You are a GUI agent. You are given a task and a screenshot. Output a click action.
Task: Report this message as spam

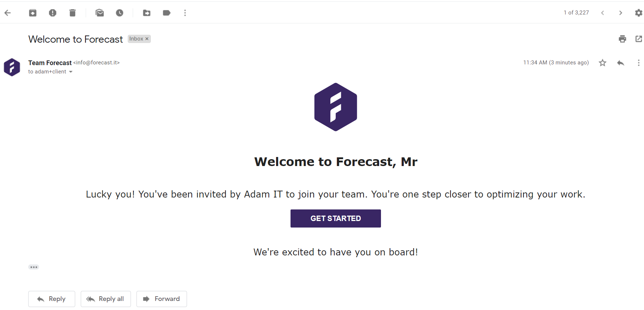pos(52,13)
